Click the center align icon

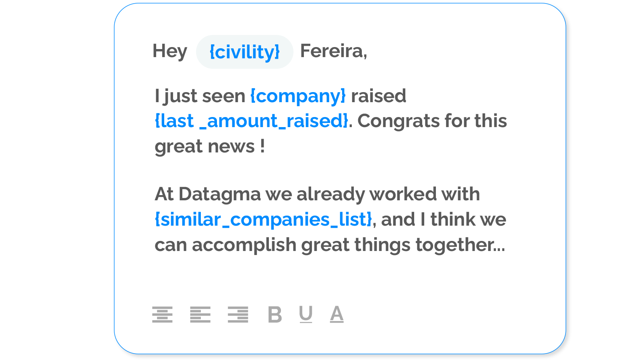162,315
